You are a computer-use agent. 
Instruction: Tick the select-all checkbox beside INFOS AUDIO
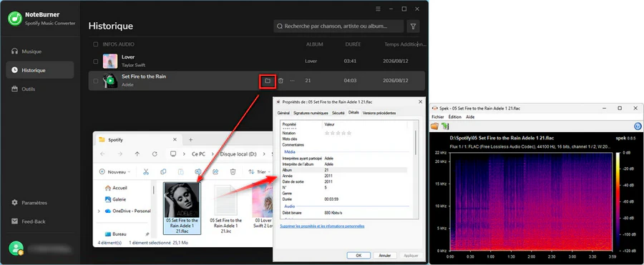point(96,44)
